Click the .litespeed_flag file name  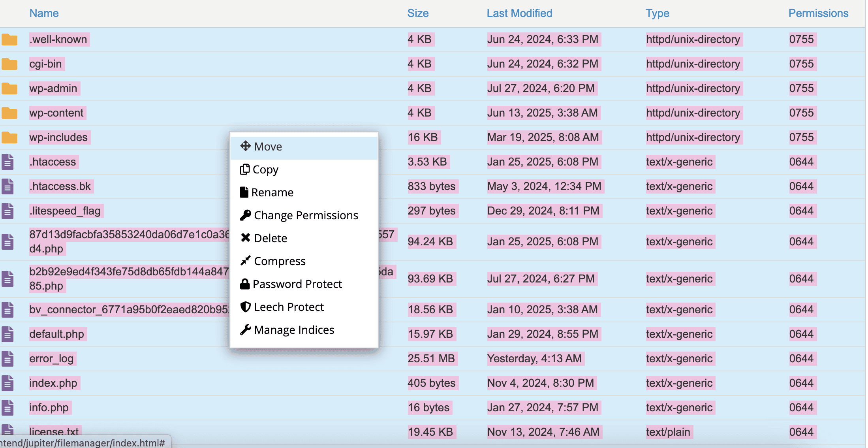(65, 211)
